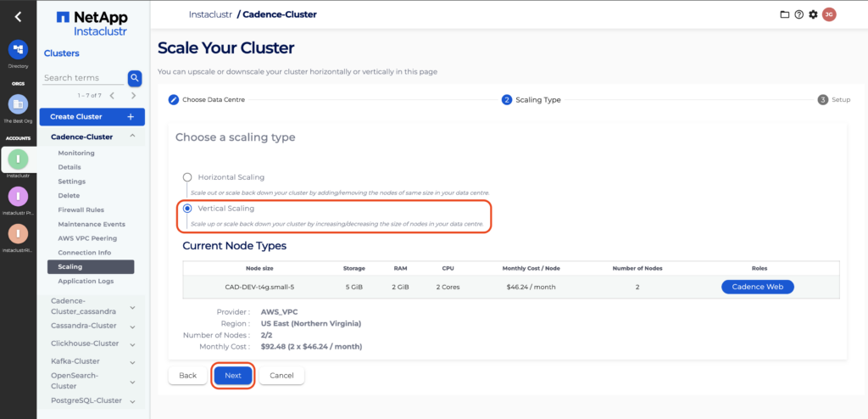The image size is (868, 419).
Task: Open the settings gear icon
Action: tap(813, 14)
